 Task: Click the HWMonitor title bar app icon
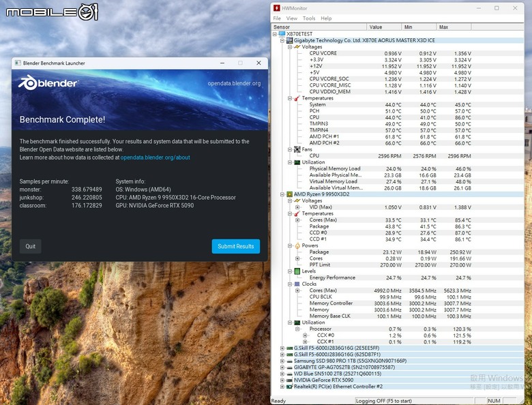(277, 8)
